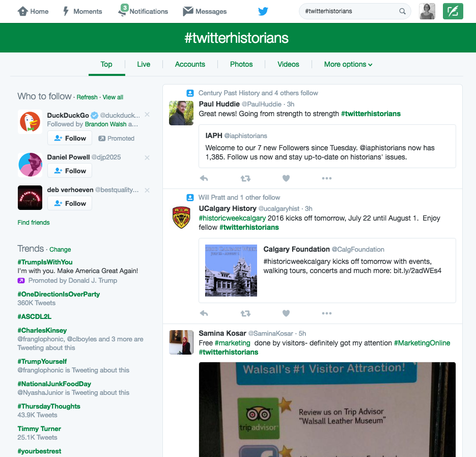Follow Daniel Powell
Viewport: 476px width, 457px height.
pos(70,171)
